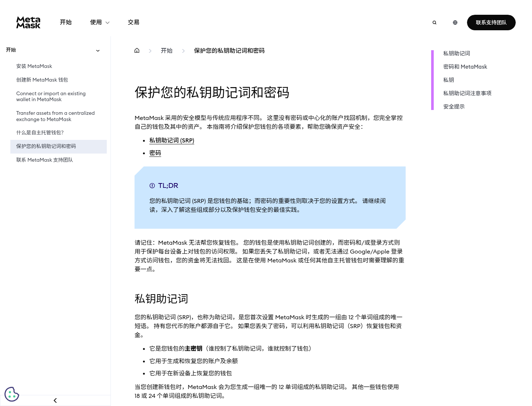
Task: Open 安装 MetaMask sidebar page
Action: tap(34, 66)
